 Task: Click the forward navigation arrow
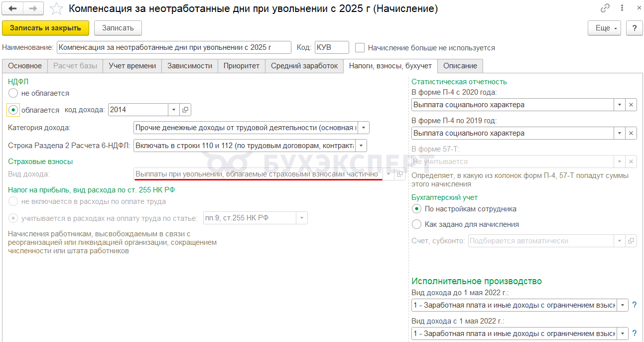(x=33, y=8)
